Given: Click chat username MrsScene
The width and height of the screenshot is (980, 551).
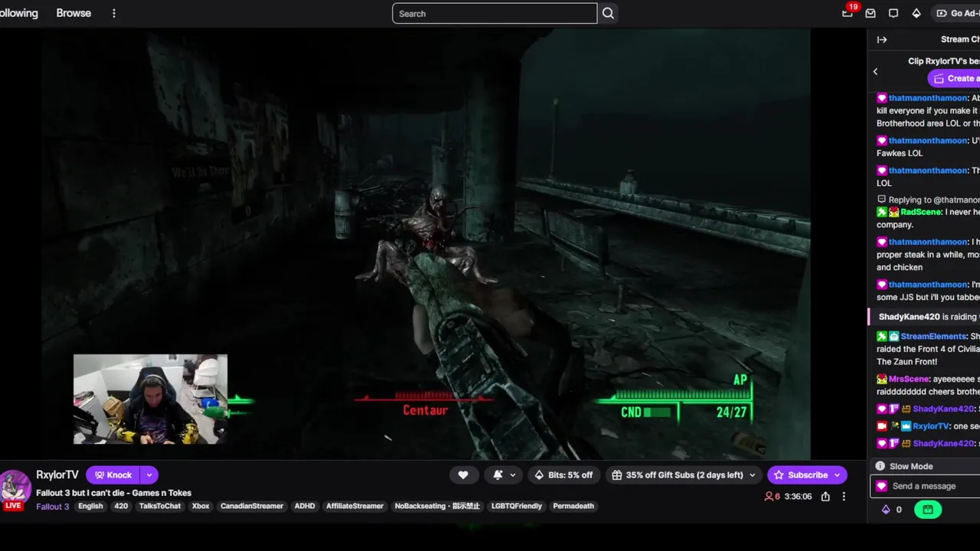Looking at the screenshot, I should (x=909, y=379).
